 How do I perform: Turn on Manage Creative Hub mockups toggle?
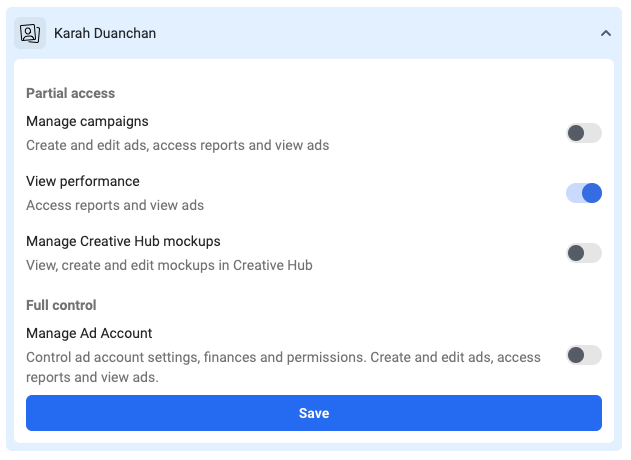pyautogui.click(x=584, y=253)
